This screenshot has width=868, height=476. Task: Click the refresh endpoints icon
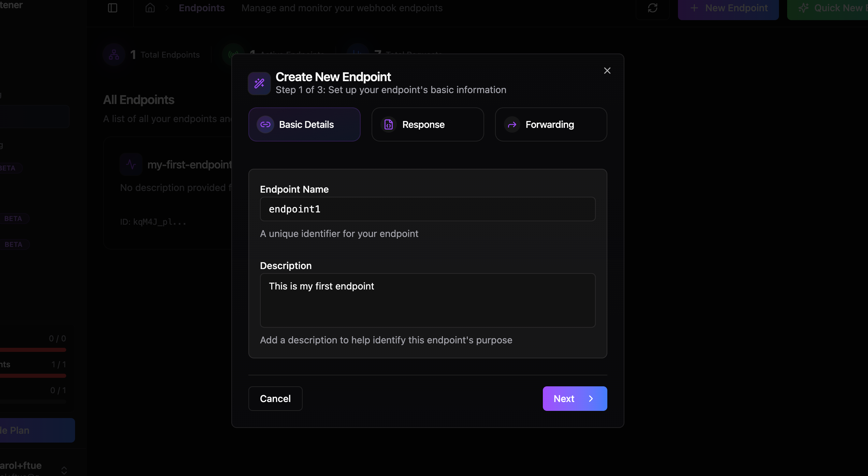[x=653, y=8]
